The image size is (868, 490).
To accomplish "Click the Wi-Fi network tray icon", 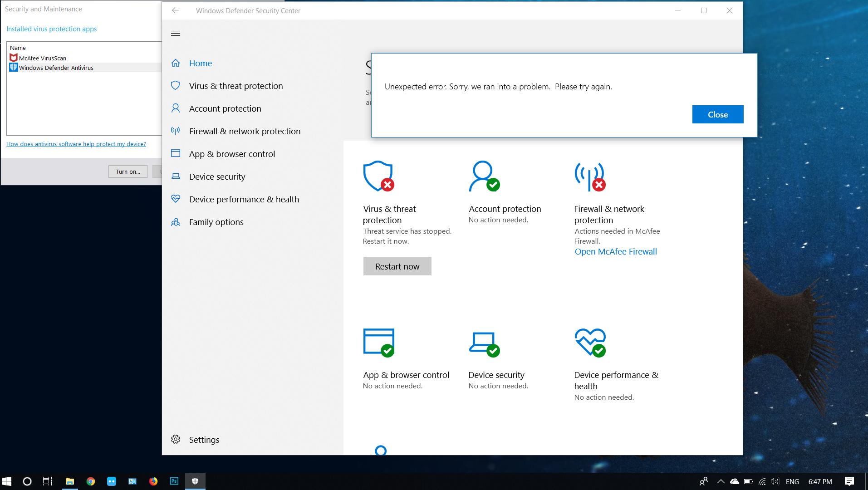I will pyautogui.click(x=762, y=481).
